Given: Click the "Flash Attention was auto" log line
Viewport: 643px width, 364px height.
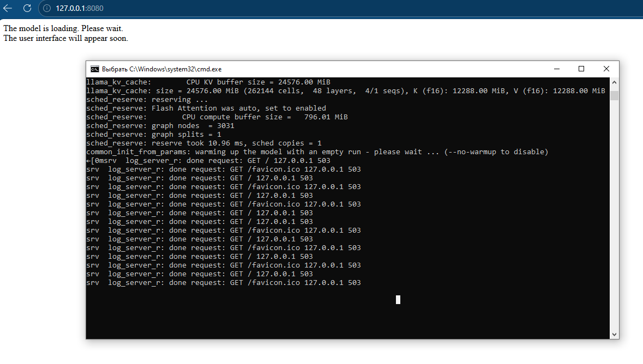Looking at the screenshot, I should click(206, 108).
